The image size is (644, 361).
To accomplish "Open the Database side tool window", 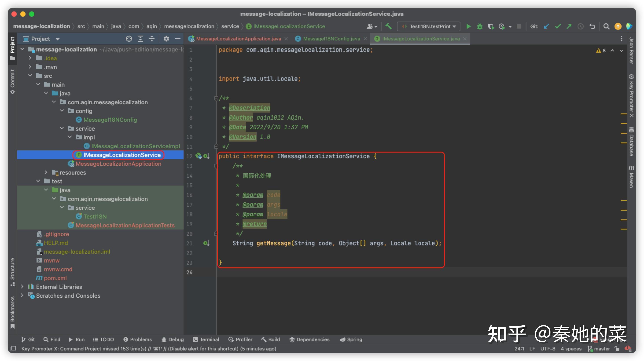I will pos(631,142).
